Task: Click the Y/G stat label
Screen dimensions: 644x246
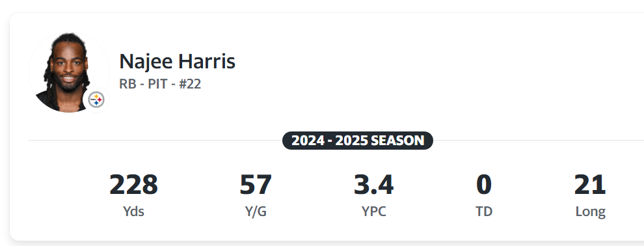Action: coord(256,211)
